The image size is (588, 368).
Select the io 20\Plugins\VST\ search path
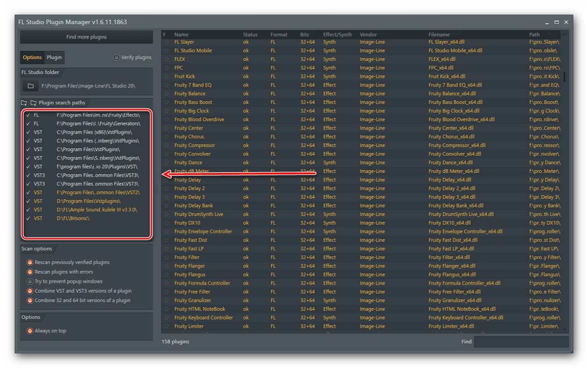[87, 167]
